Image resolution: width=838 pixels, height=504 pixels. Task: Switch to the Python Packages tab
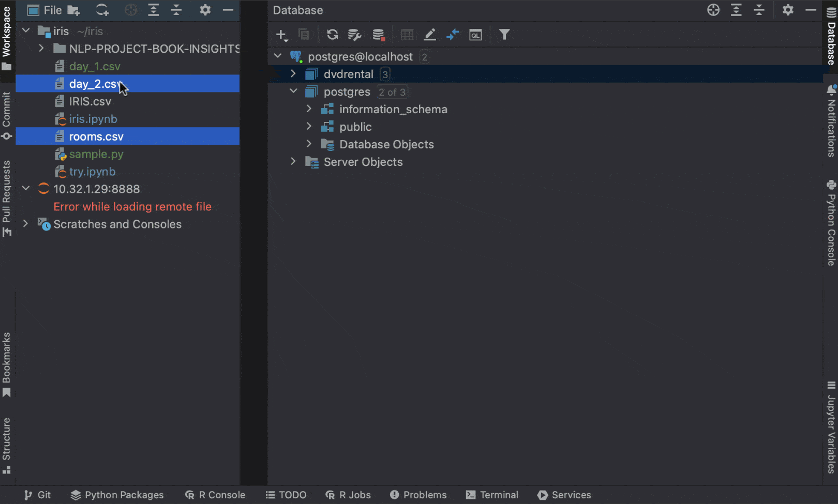coord(117,495)
